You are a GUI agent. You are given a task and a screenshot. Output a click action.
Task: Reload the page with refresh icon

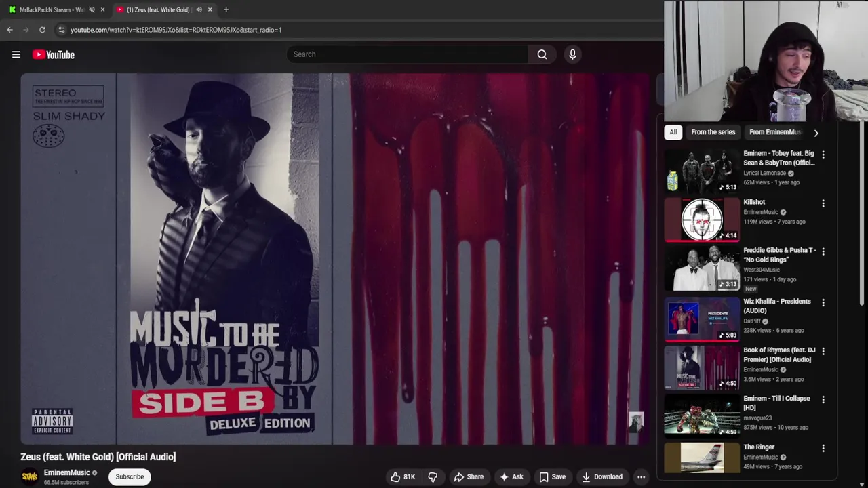[42, 30]
